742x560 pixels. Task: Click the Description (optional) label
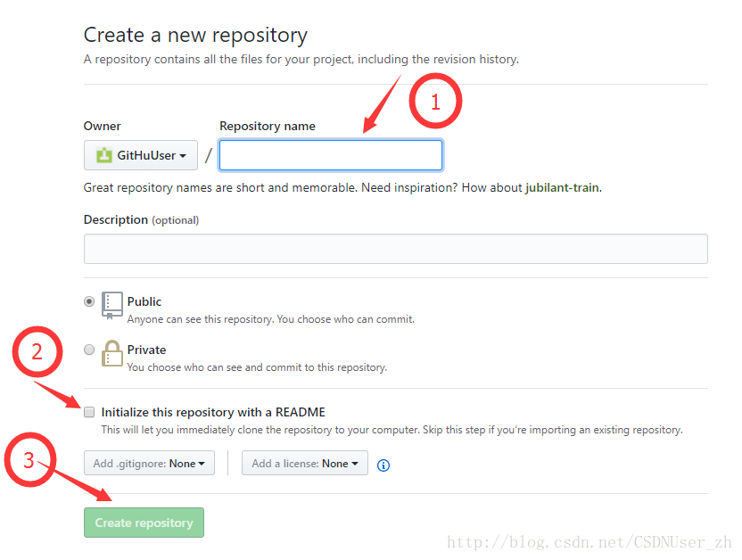tap(142, 220)
